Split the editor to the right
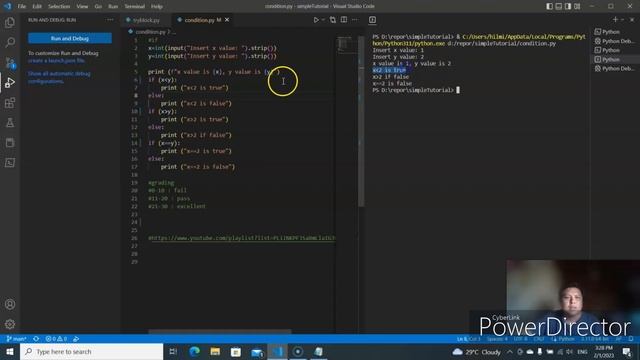The width and height of the screenshot is (640, 360). (344, 20)
